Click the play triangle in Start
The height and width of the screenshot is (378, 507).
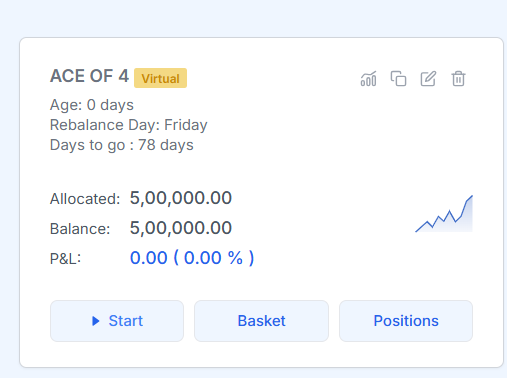tap(96, 321)
